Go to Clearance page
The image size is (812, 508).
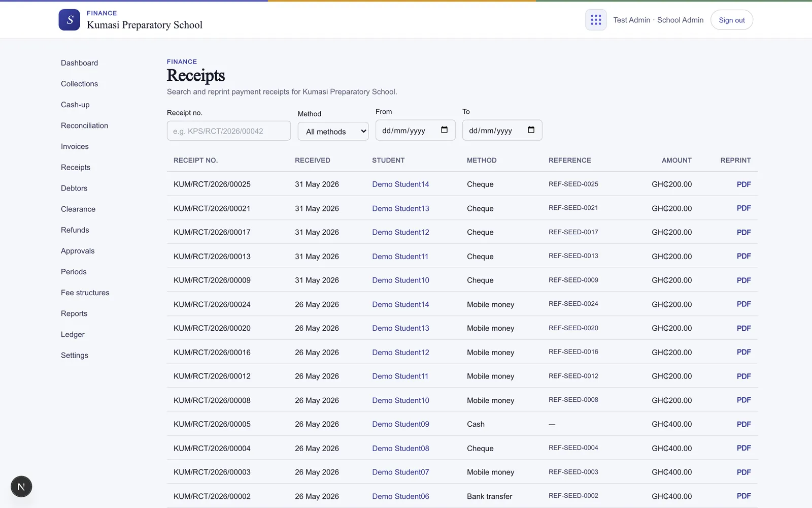(78, 209)
